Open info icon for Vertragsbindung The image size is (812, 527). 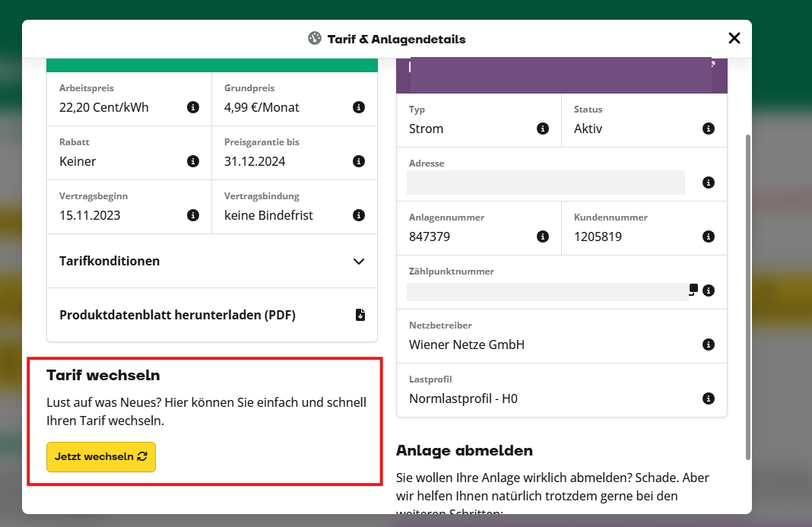coord(359,215)
